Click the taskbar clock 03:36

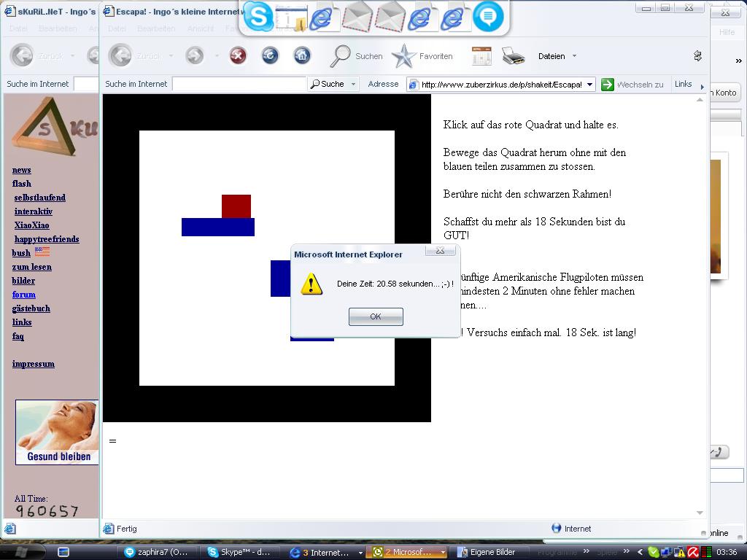click(x=727, y=552)
